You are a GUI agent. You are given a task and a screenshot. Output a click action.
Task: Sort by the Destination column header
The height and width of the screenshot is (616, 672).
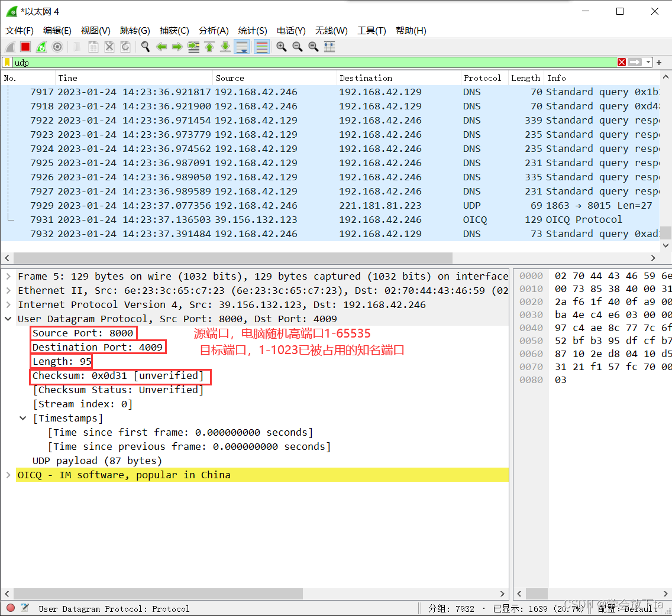tap(399, 78)
